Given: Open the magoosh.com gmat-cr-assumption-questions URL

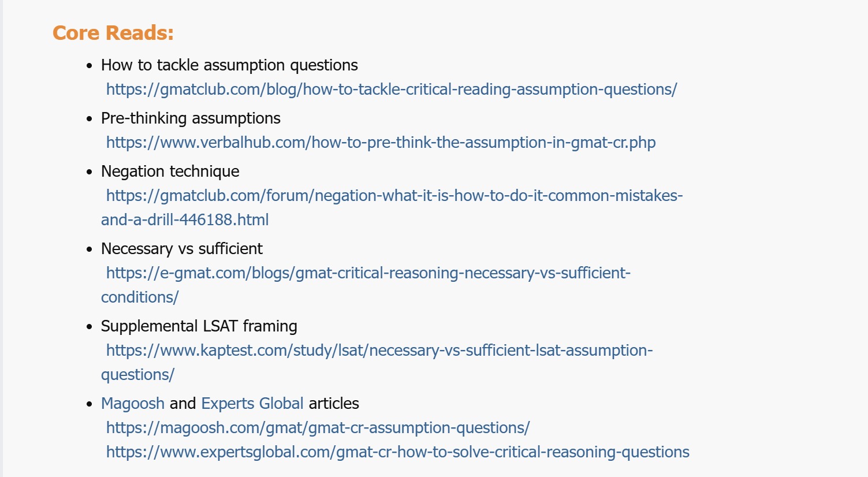Looking at the screenshot, I should [318, 428].
